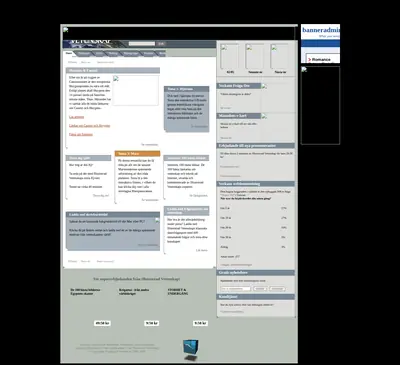Open the second navigation tab after Start
Viewport: 400px width, 365px height.
coord(84,54)
